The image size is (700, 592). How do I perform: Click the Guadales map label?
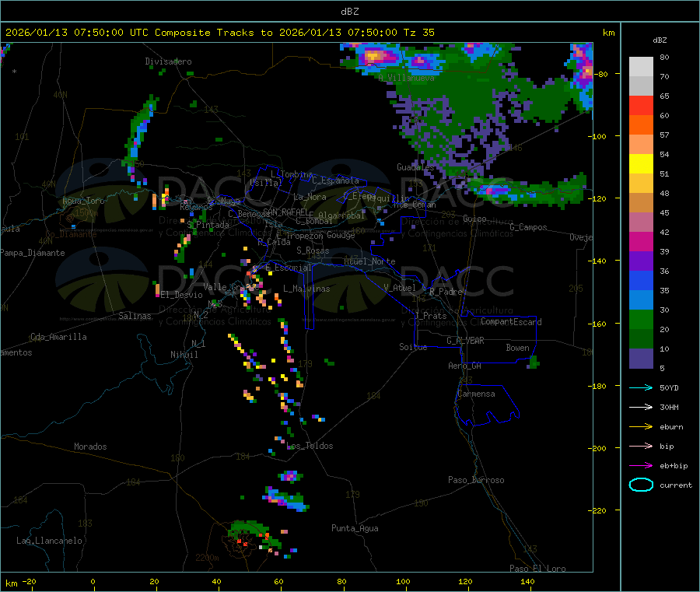pos(415,167)
